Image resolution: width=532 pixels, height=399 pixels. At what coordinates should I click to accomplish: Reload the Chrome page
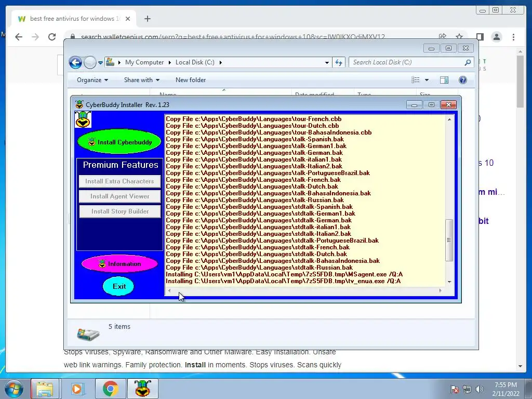tap(52, 37)
